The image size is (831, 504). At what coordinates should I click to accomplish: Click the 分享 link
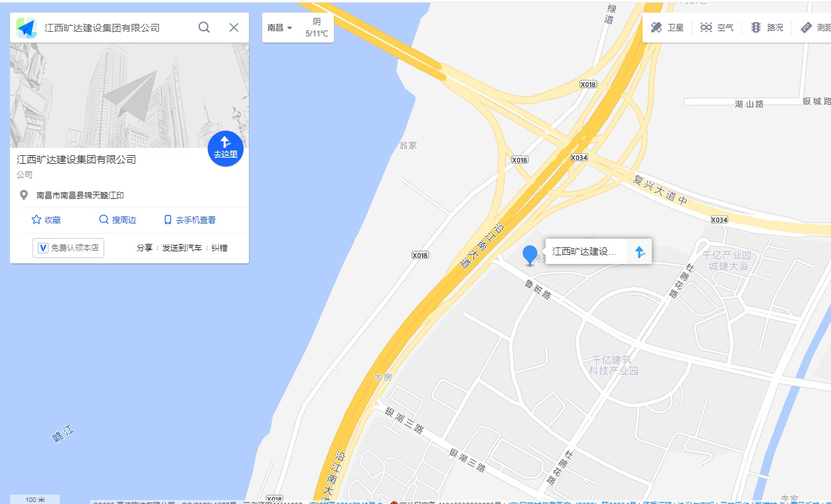point(145,248)
